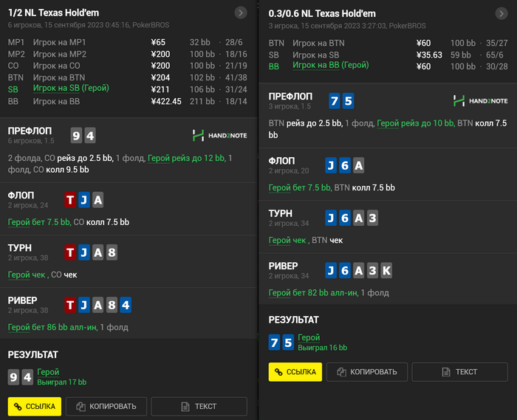The height and width of the screenshot is (420, 517).
Task: Click Герой link above 'Выиграл 16 bb'
Action: click(309, 337)
